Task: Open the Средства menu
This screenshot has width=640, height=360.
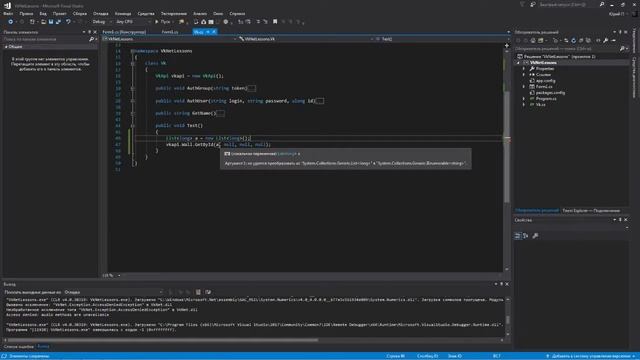Action: click(146, 13)
